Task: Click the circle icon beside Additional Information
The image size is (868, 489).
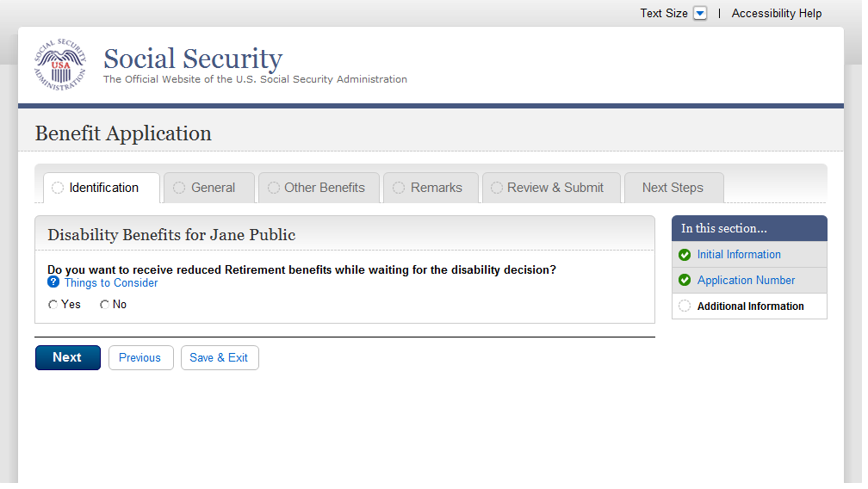Action: click(685, 306)
